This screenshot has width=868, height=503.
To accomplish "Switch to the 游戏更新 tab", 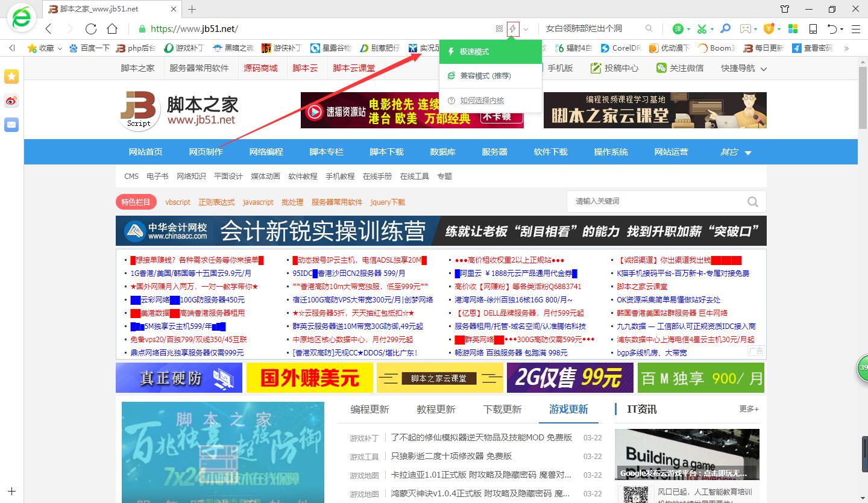I will click(568, 410).
